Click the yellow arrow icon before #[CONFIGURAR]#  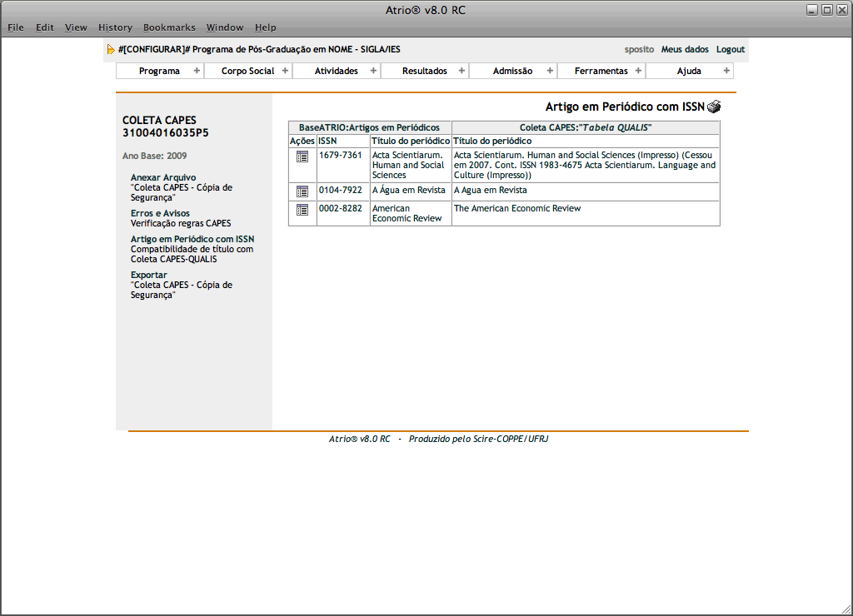(x=111, y=50)
